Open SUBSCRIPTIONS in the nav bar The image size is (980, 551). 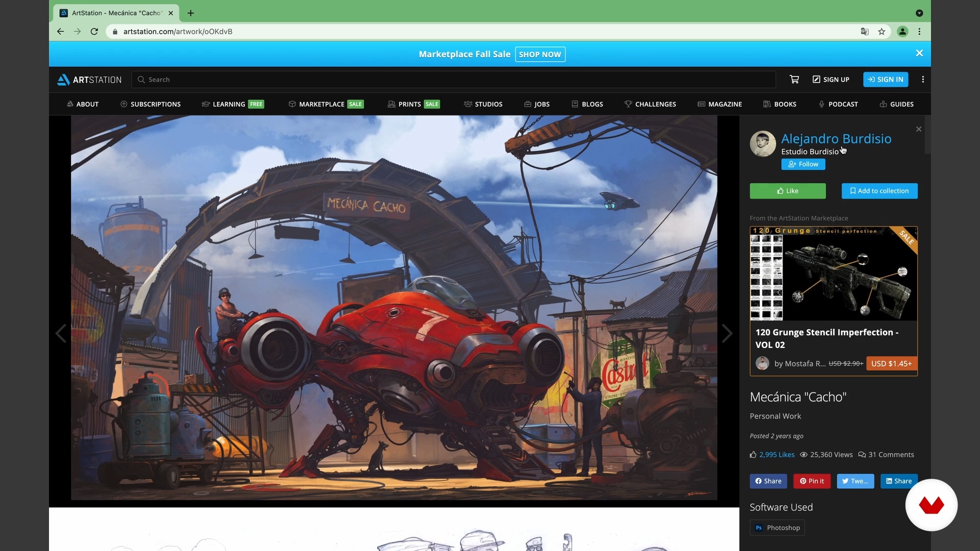point(151,104)
